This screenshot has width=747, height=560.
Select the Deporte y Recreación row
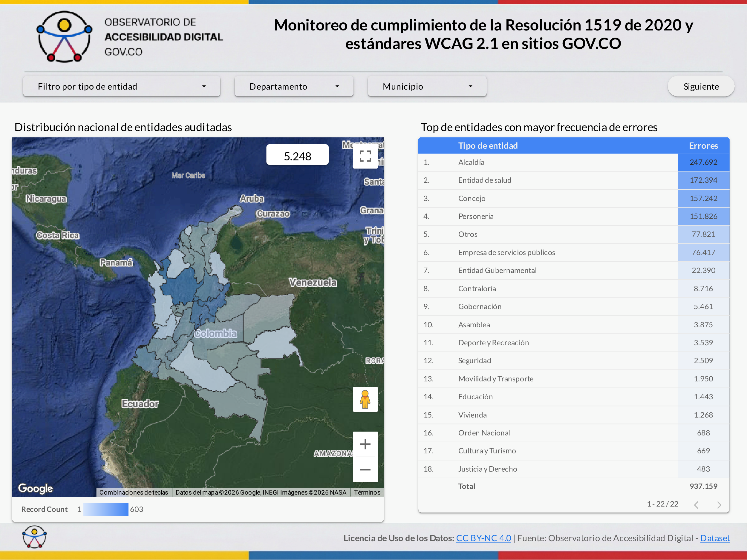(573, 343)
